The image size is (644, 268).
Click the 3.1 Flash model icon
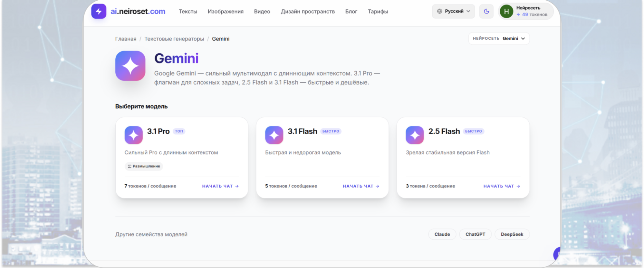[x=274, y=135]
